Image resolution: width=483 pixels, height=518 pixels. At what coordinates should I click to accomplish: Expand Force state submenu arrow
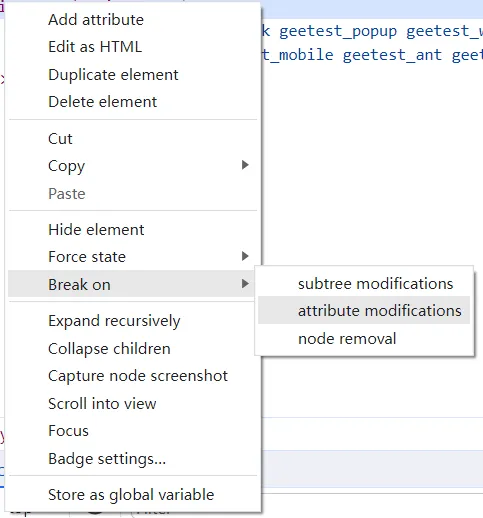coord(245,256)
